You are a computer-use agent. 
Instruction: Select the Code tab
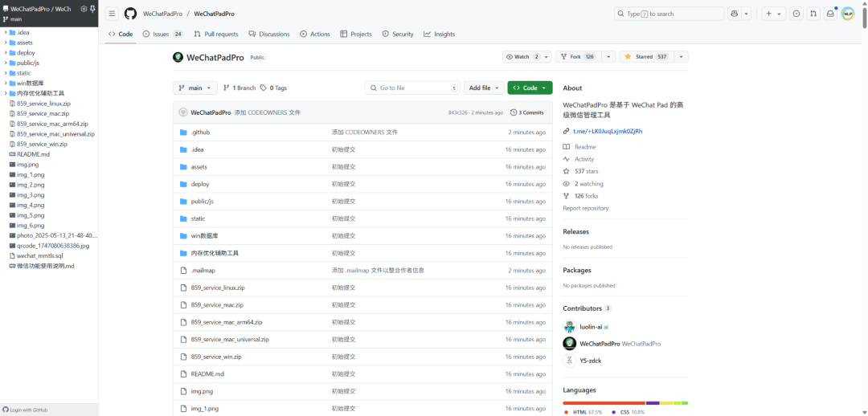pyautogui.click(x=121, y=35)
